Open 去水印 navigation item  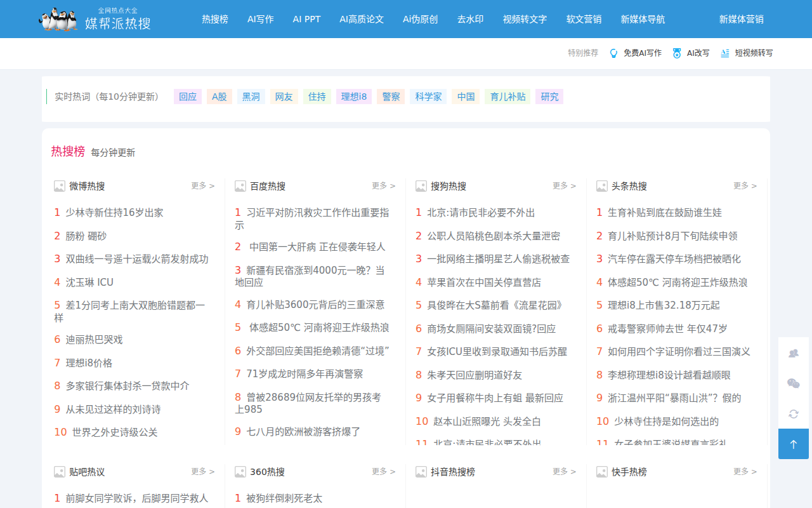[x=470, y=19]
